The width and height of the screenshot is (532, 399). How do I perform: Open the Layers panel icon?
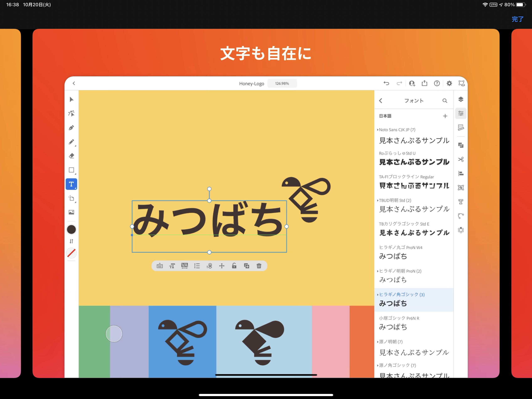click(x=461, y=99)
